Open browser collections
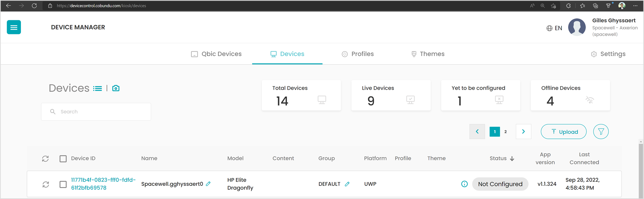This screenshot has height=199, width=644. [x=595, y=6]
